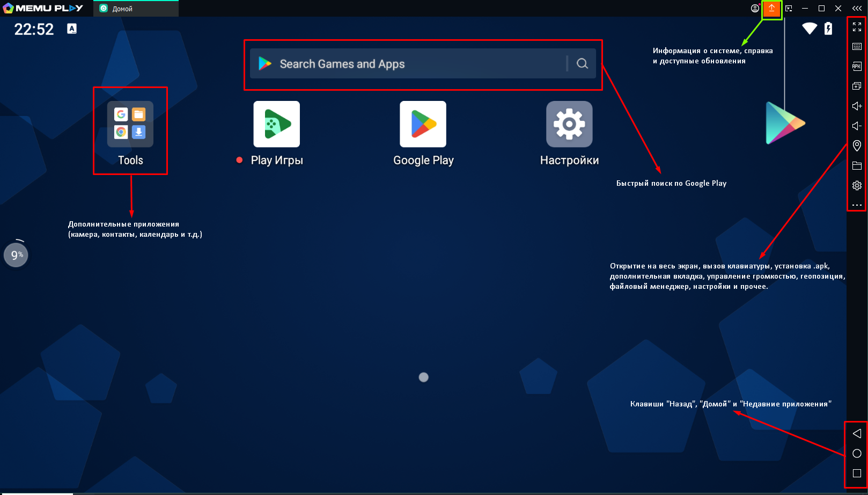Open the Google Play store app
This screenshot has height=495, width=868.
coord(423,125)
